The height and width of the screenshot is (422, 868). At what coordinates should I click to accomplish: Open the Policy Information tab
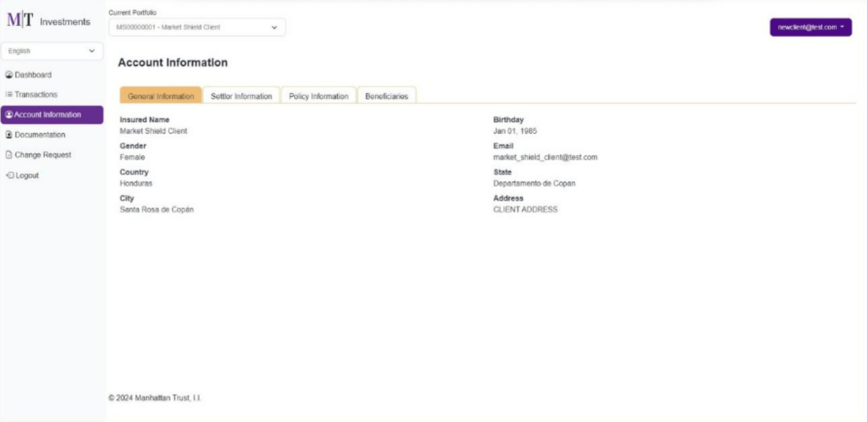(318, 96)
